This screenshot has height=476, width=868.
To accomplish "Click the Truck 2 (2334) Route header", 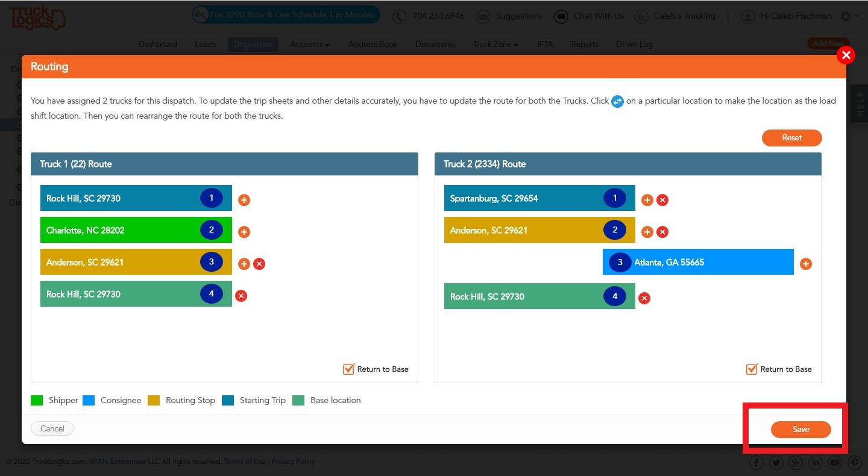I will [x=628, y=164].
